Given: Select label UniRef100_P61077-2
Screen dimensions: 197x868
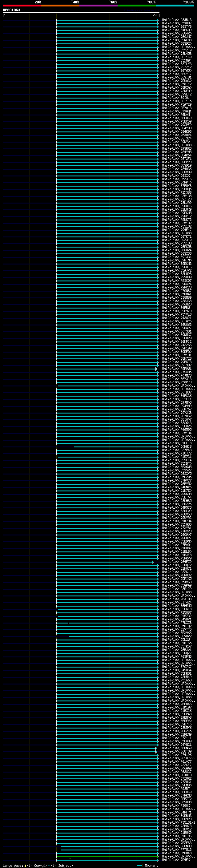Looking at the screenshot, I should [x=179, y=758].
